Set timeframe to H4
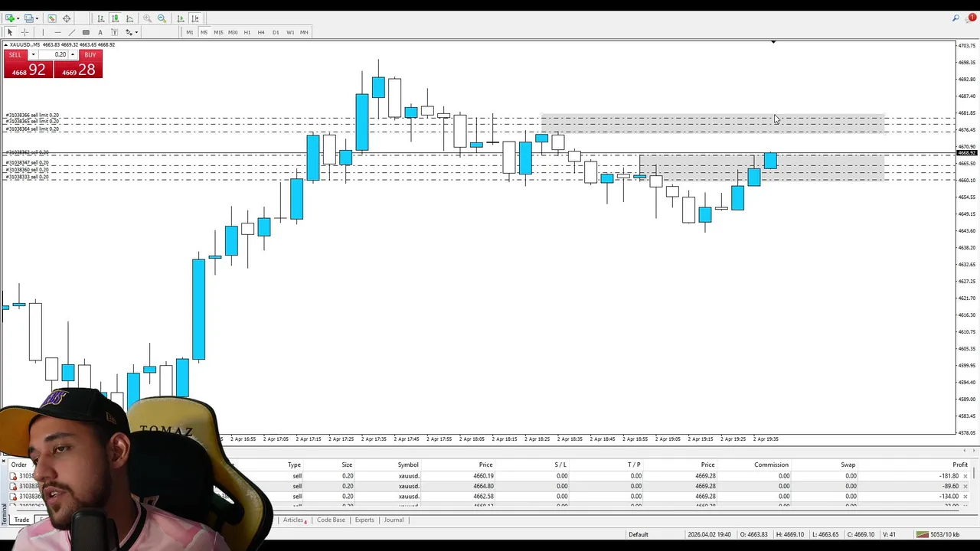The image size is (980, 551). click(x=261, y=32)
